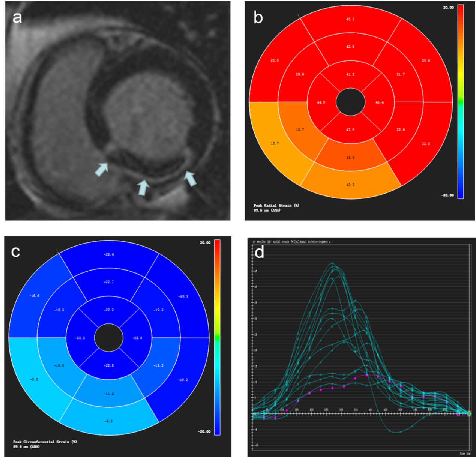This screenshot has width=476, height=457.
Task: Click the Peak Radial Strain (%) label
Action: pyautogui.click(x=276, y=205)
